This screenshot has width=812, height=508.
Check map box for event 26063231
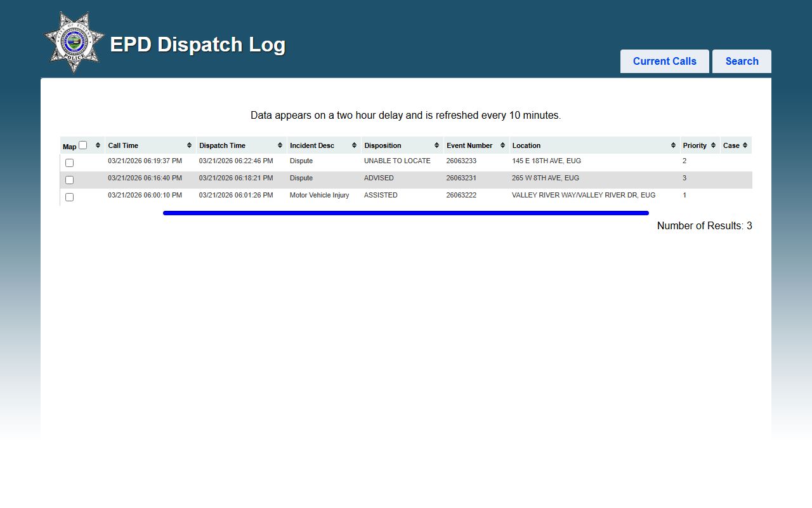[x=69, y=180]
